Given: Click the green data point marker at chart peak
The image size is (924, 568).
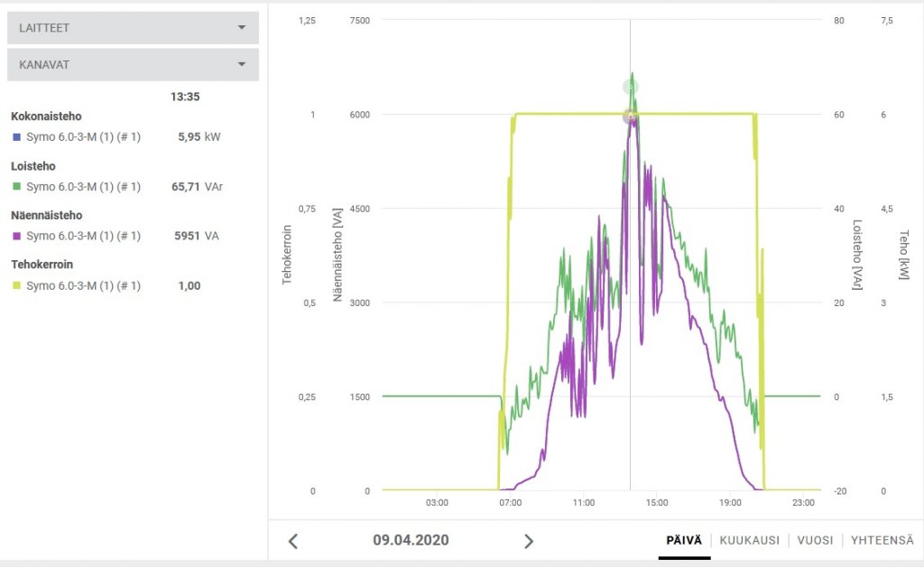Looking at the screenshot, I should coord(630,87).
